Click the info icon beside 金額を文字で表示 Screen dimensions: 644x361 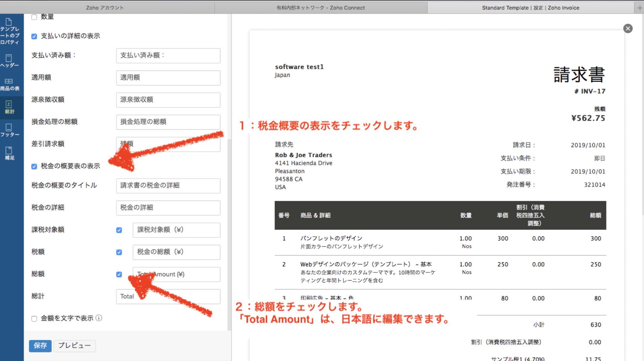click(99, 318)
